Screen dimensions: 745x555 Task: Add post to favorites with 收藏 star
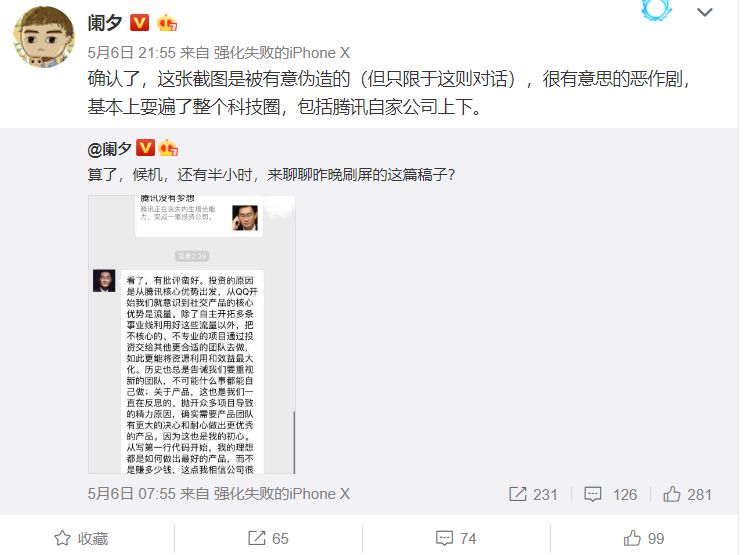(x=81, y=538)
